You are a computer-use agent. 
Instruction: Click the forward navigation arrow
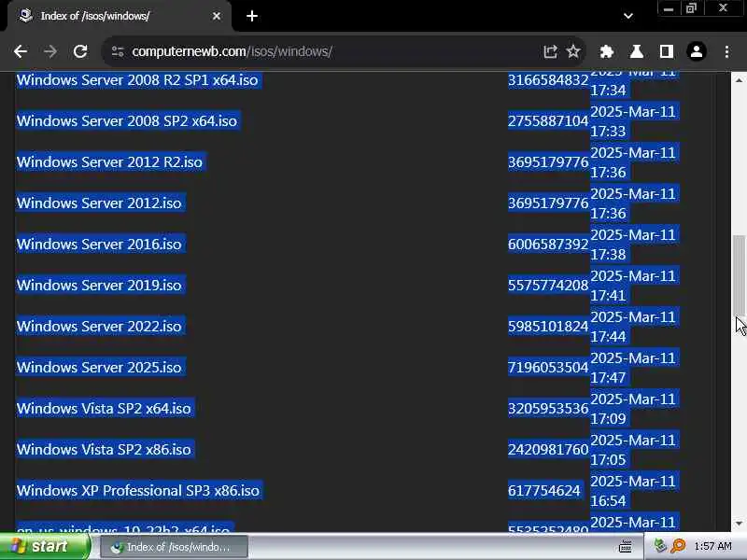(x=50, y=51)
